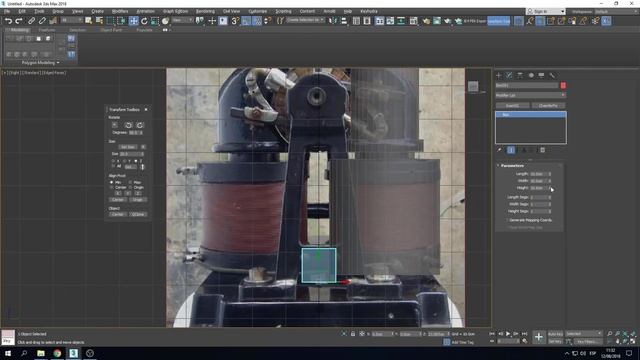Open the Motion panel tab icon
640x360 pixels.
click(x=531, y=76)
